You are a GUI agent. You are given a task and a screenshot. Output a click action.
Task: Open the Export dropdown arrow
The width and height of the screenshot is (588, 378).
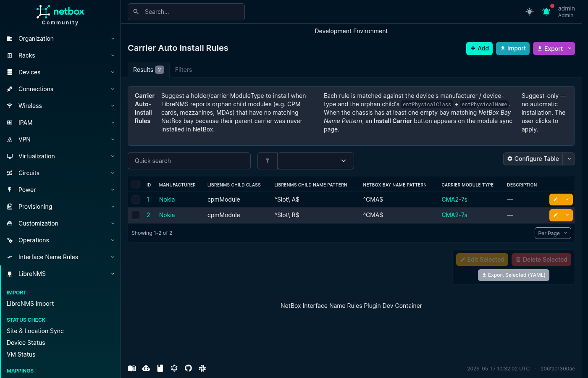click(x=570, y=48)
